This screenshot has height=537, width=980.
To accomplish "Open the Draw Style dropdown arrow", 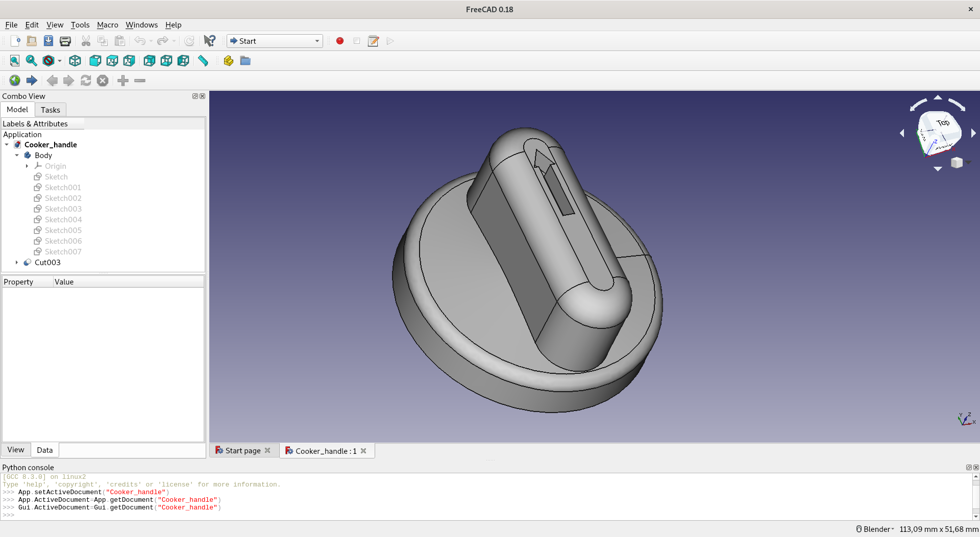I will tap(60, 61).
